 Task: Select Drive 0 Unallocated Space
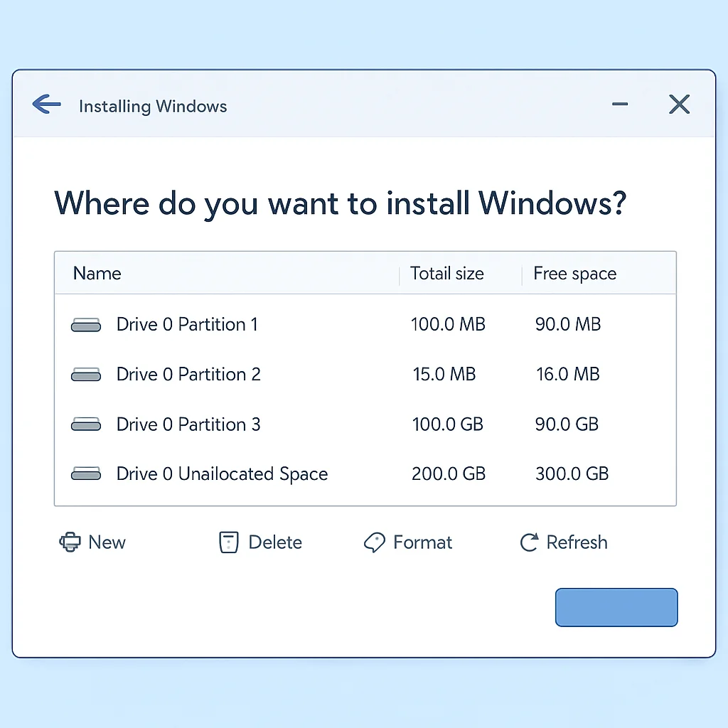[x=365, y=473]
